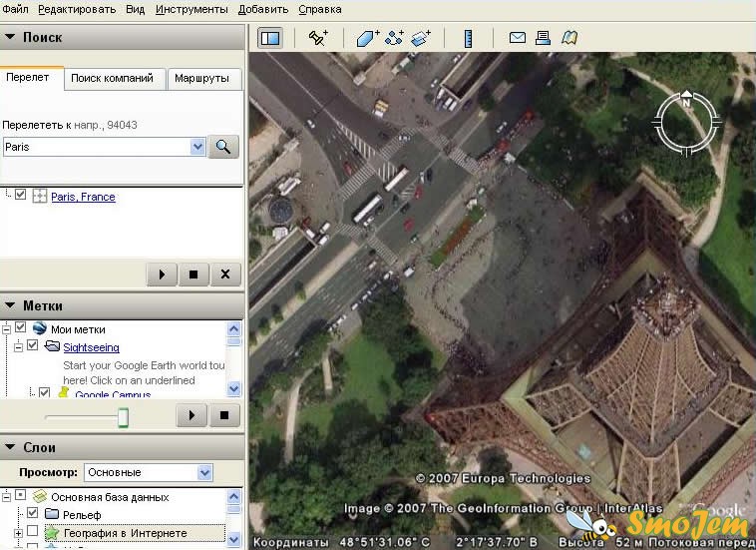Click the tour speed slider handle
Screen dimensions: 756x550
124,417
